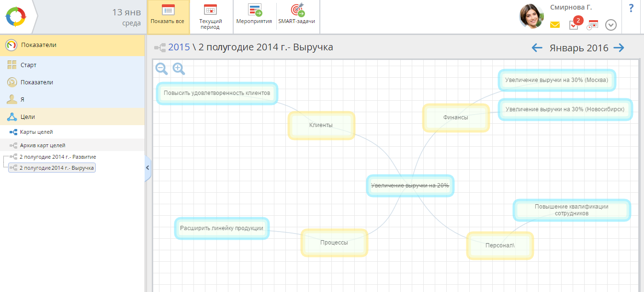
Task: Click the zoom in magnifier icon
Action: pyautogui.click(x=179, y=69)
